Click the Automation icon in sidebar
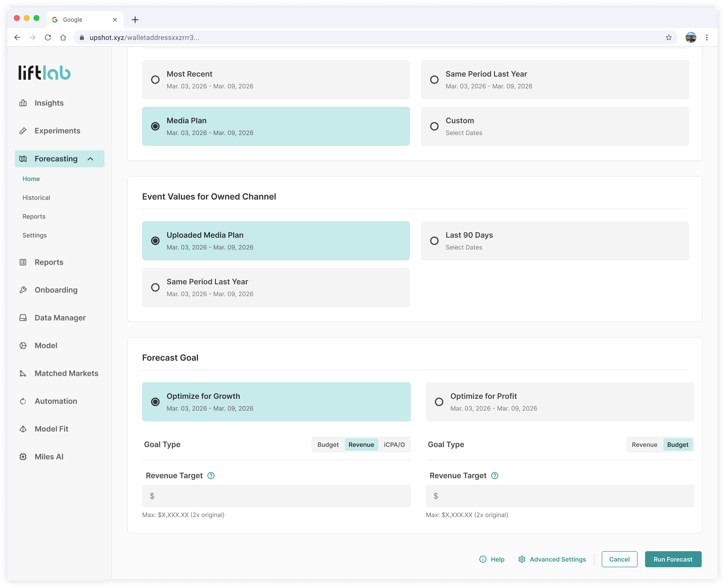 (23, 401)
